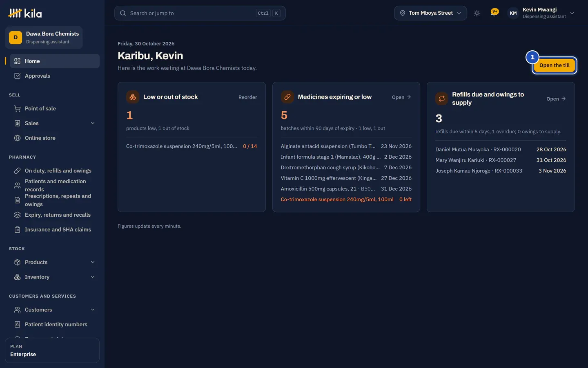Go to Home in the sidebar

[55, 61]
